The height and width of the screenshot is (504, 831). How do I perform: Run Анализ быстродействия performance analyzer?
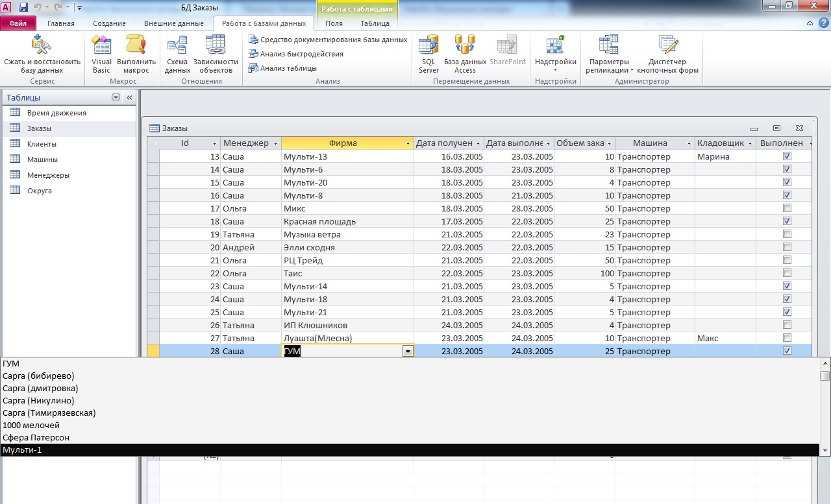(x=296, y=54)
